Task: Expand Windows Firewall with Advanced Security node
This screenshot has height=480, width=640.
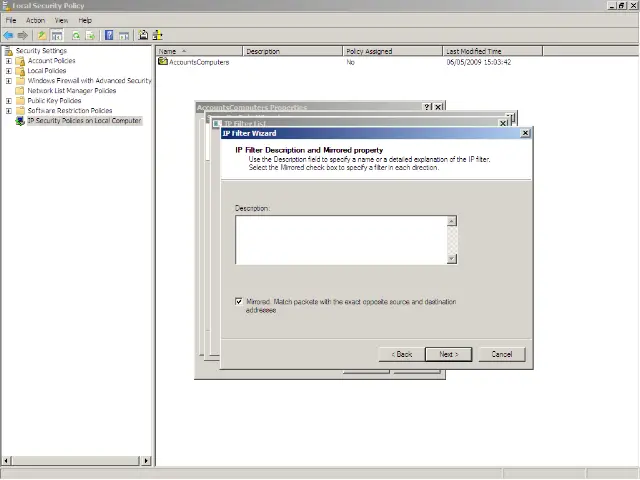Action: (9, 81)
